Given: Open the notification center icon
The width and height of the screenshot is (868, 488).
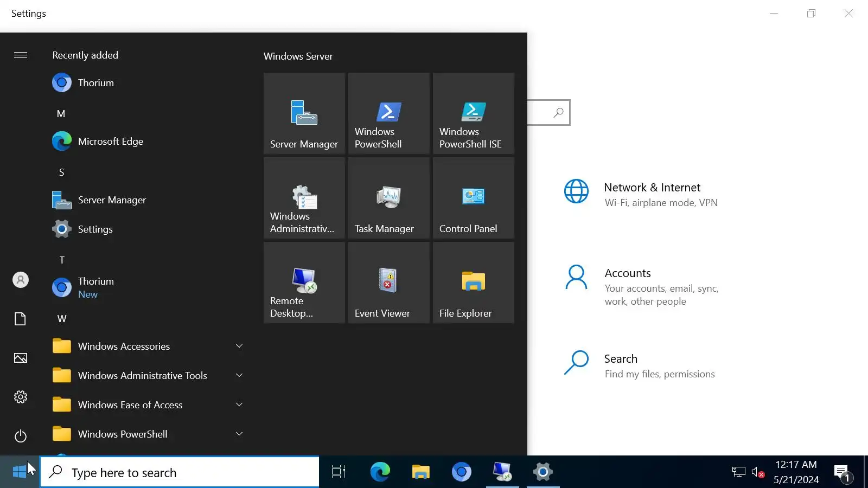Looking at the screenshot, I should click(x=843, y=472).
